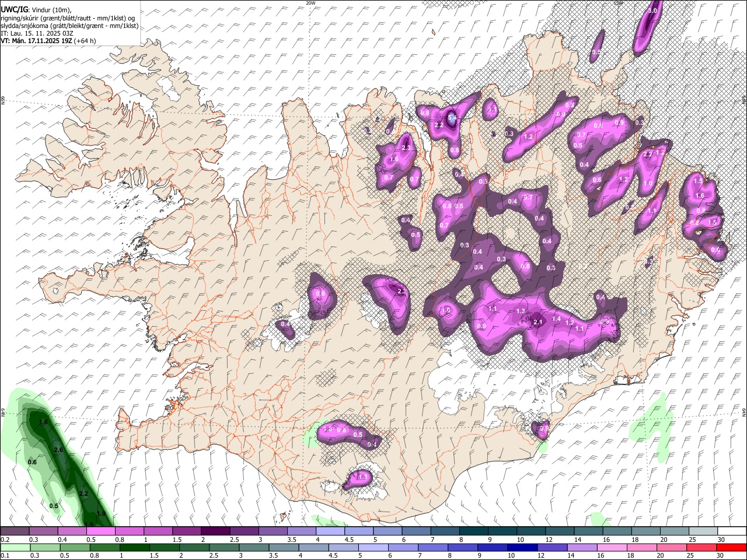Click the bright pink snow swatch between 0.5 and 0.8
This screenshot has width=747, height=560.
point(100,531)
